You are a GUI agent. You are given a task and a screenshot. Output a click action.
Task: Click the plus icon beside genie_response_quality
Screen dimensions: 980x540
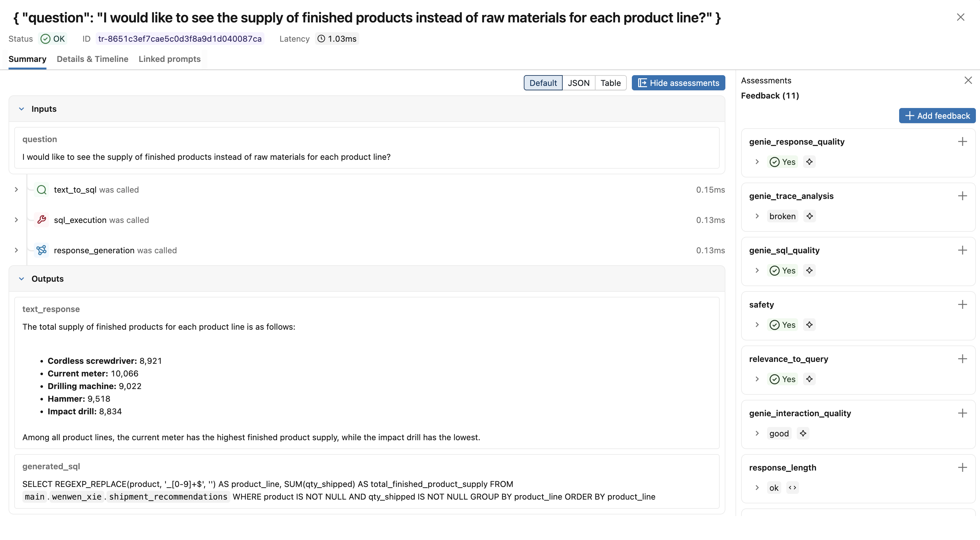(962, 141)
